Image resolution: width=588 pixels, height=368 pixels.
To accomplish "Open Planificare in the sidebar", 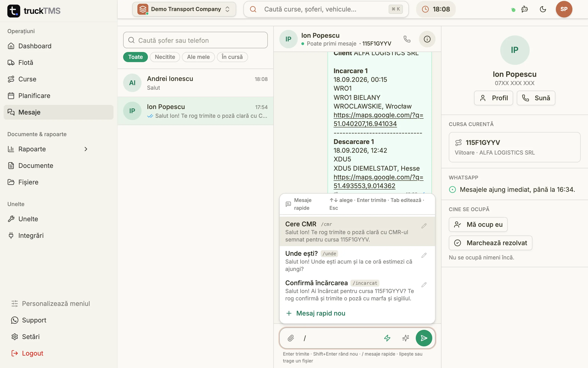I will tap(59, 96).
